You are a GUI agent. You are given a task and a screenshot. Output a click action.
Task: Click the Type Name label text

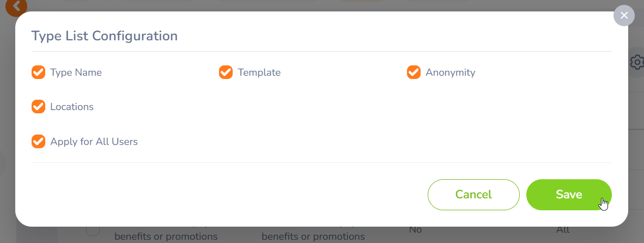(76, 72)
